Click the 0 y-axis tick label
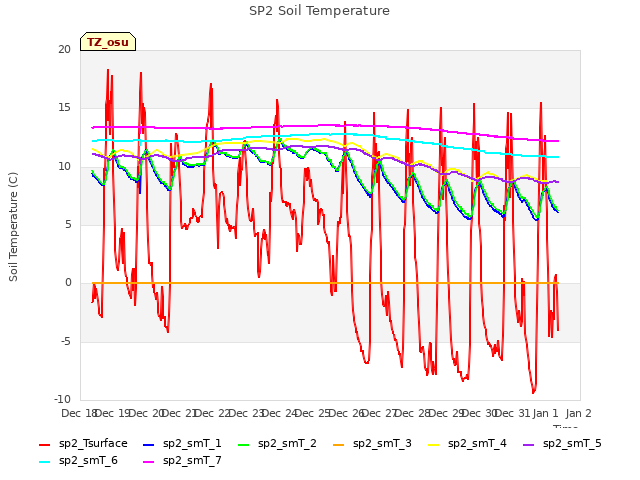 (x=68, y=282)
